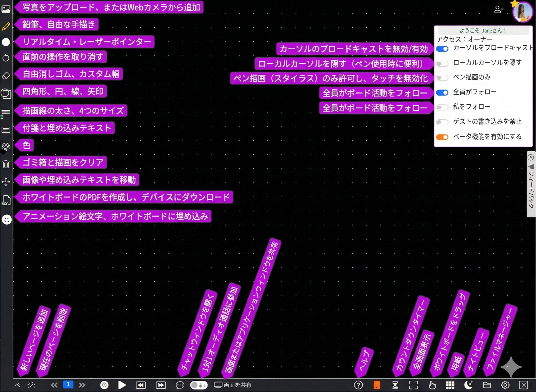Click the trash bin clear icon

(x=6, y=164)
